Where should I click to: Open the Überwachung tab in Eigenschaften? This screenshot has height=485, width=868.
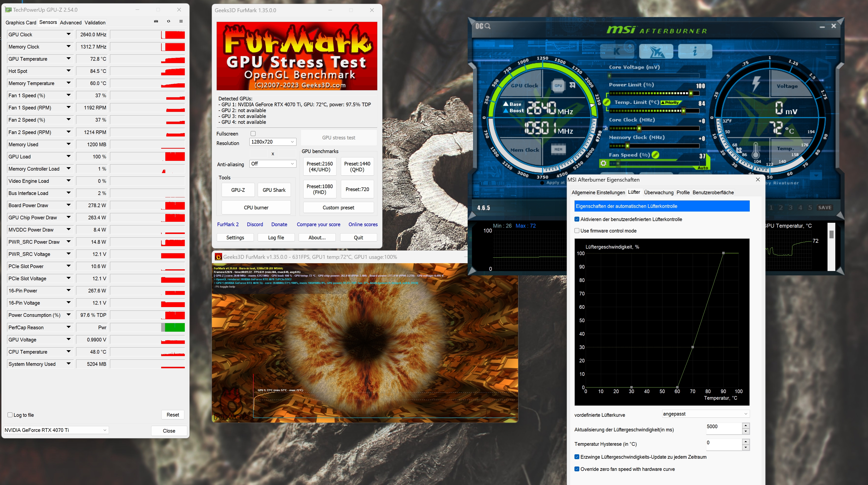click(658, 193)
